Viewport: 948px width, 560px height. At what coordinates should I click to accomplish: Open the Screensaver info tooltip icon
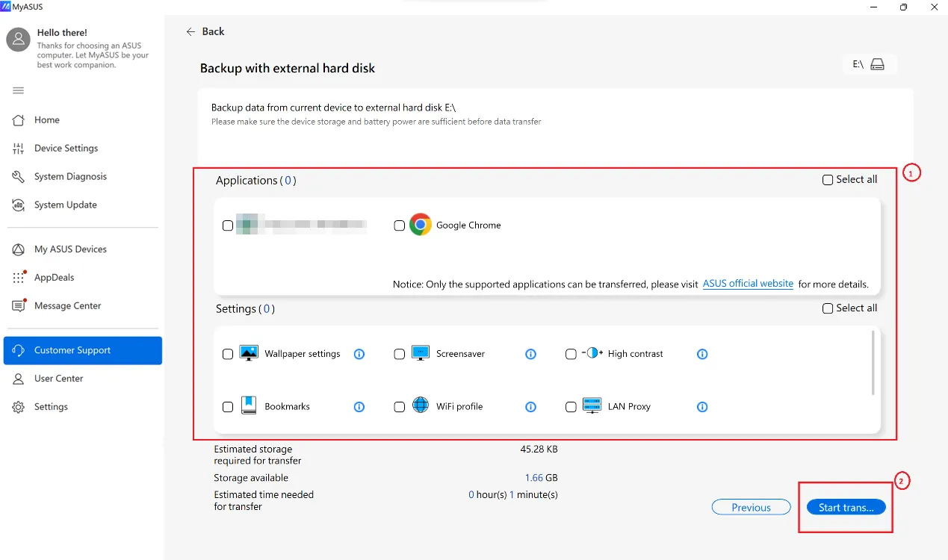coord(530,354)
